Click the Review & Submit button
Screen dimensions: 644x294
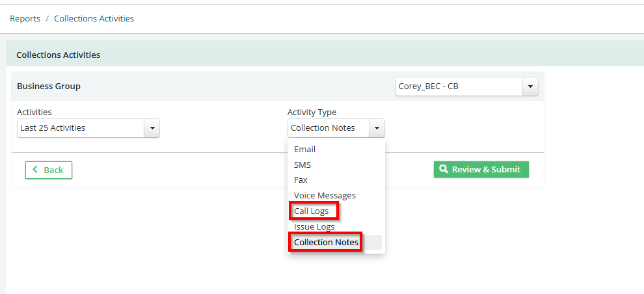(481, 169)
